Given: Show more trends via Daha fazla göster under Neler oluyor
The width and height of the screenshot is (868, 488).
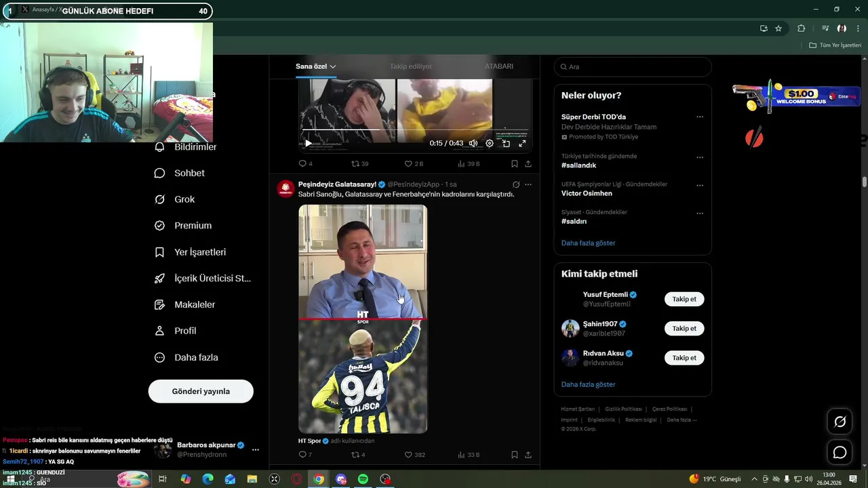Looking at the screenshot, I should [588, 243].
